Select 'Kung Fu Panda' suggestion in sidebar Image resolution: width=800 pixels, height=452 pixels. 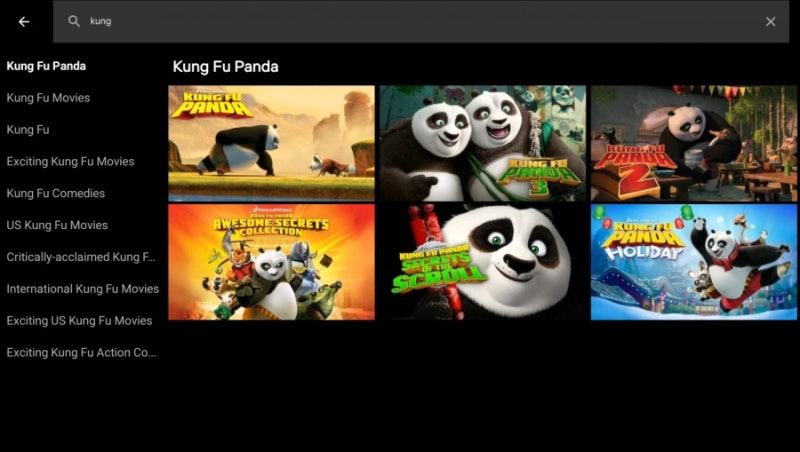46,66
